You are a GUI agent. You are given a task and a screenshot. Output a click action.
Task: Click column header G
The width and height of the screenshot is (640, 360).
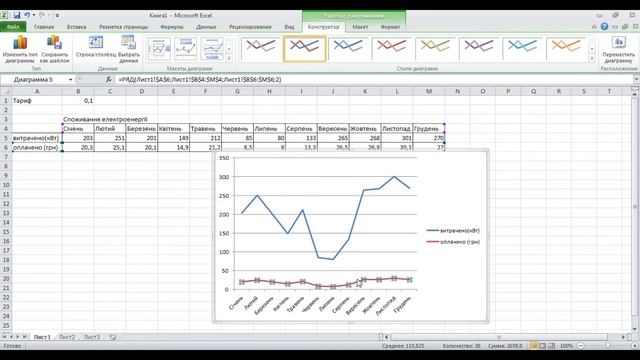(x=237, y=91)
